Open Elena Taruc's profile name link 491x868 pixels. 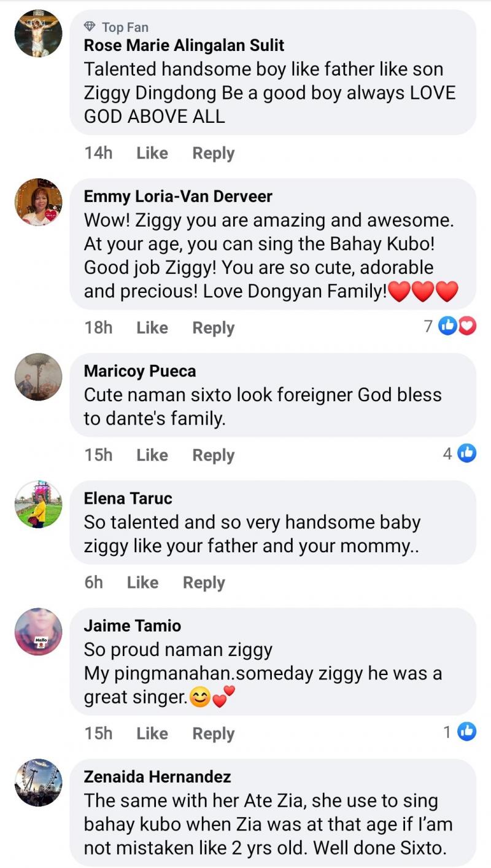128,498
